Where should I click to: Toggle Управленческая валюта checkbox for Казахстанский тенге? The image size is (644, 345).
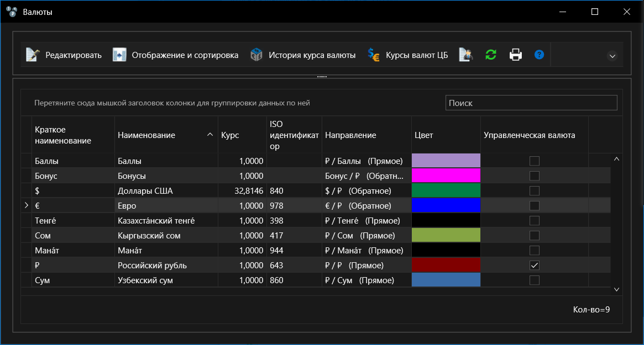(535, 221)
